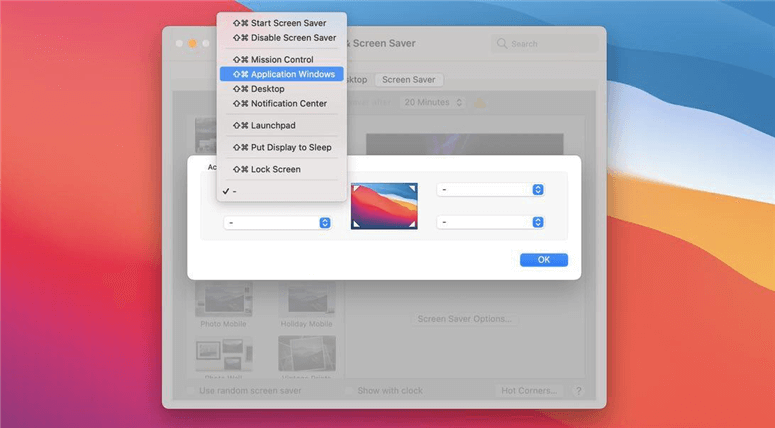Select Launchpad in the hot corner menu
The image size is (775, 428).
pos(282,125)
